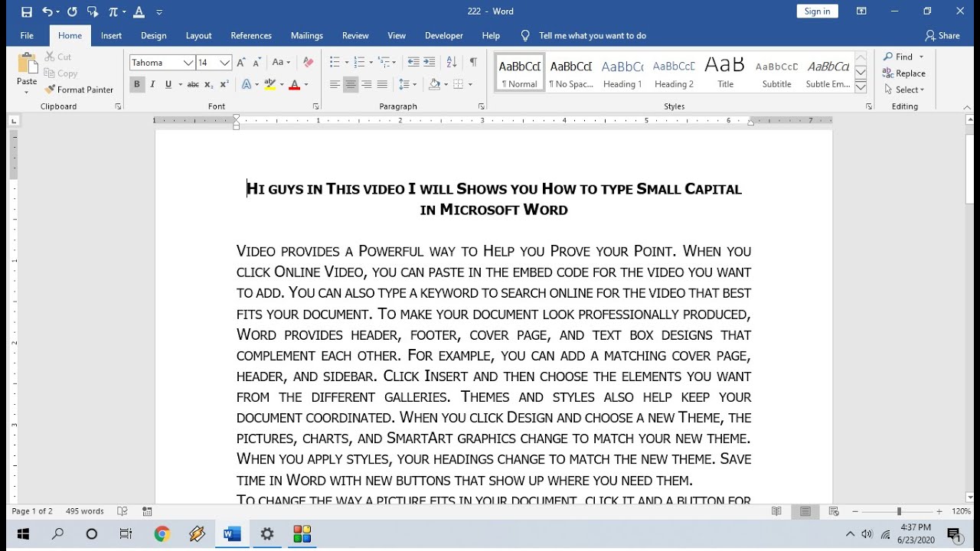980x551 pixels.
Task: Toggle numbered list formatting
Action: [x=360, y=63]
